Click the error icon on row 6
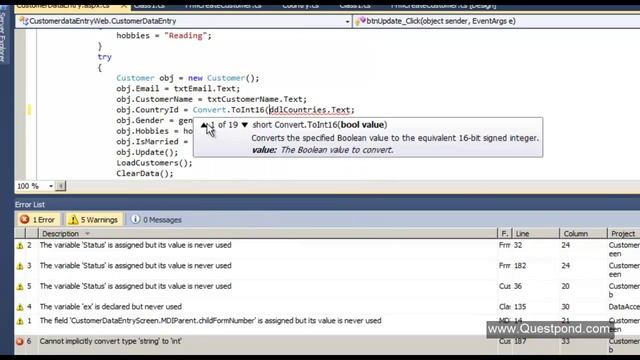 [20, 341]
